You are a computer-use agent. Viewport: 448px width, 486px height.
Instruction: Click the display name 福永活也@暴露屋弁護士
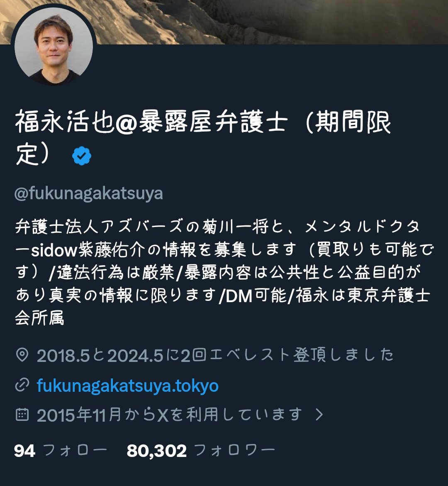pos(151,122)
